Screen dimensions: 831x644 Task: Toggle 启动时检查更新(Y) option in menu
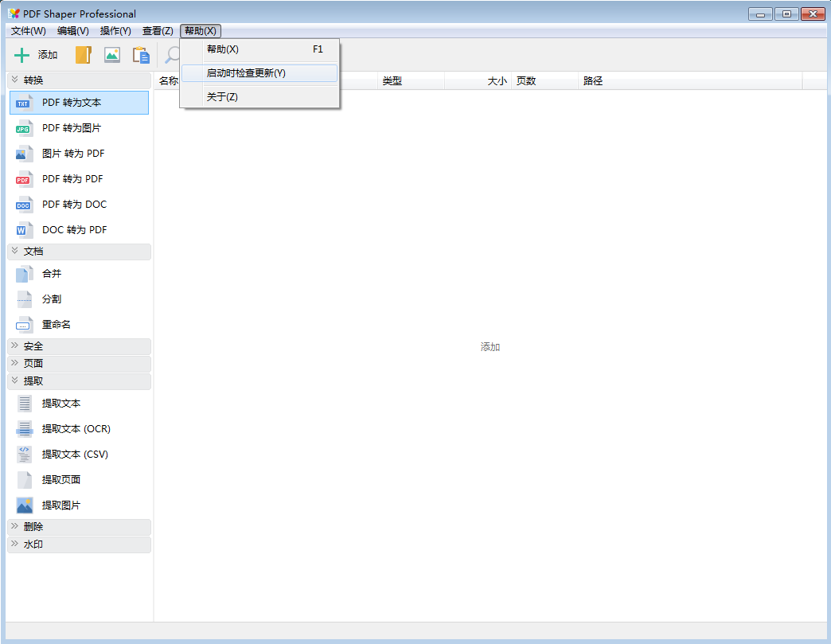pyautogui.click(x=246, y=73)
